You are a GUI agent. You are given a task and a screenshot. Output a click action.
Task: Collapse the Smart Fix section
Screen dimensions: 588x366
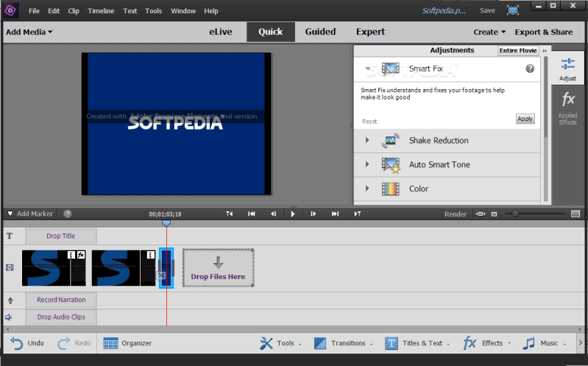368,68
